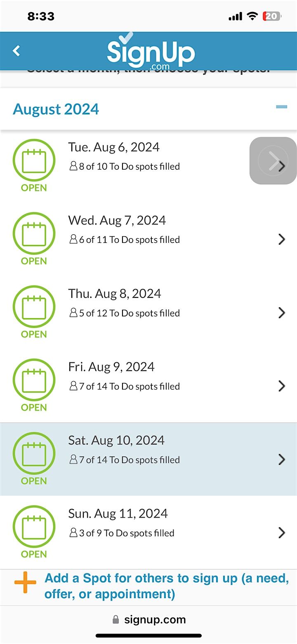The height and width of the screenshot is (644, 297).
Task: Click the Fri. Aug 9 open calendar icon
Action: click(34, 381)
